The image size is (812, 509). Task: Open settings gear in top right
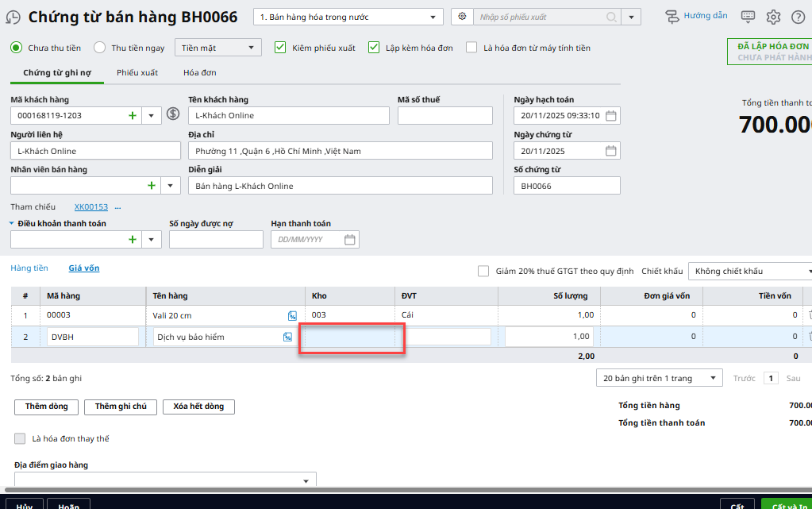click(x=773, y=17)
